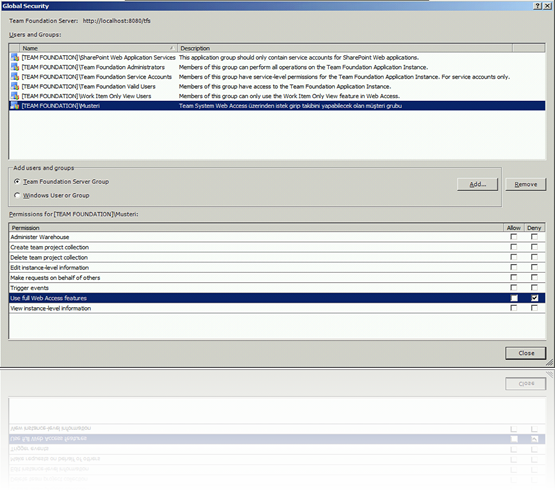The image size is (555, 490).
Task: Click the Work Item Only View Users icon
Action: [15, 96]
